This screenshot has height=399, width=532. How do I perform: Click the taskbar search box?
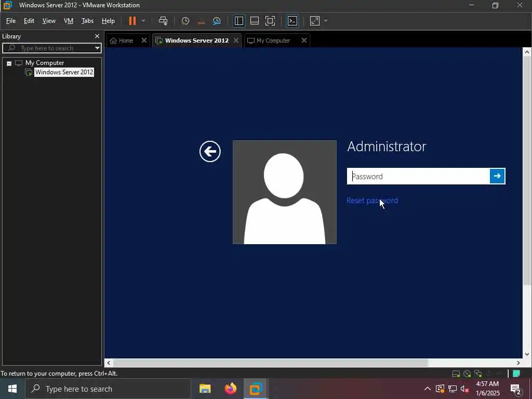coord(108,389)
